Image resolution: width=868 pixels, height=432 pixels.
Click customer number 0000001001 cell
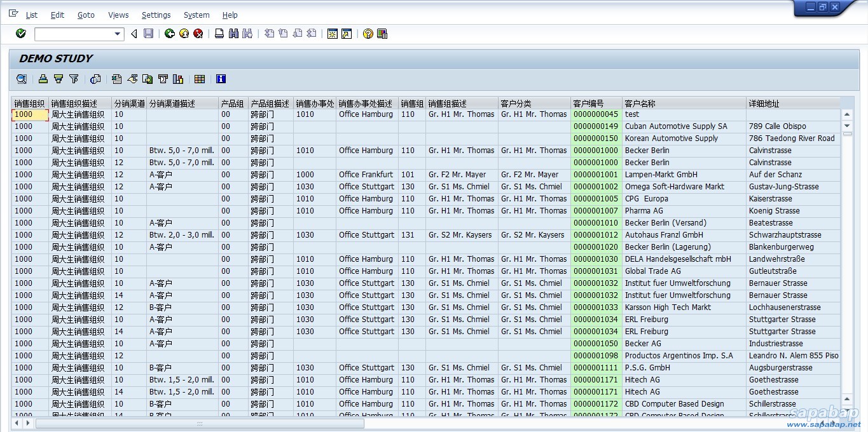point(596,175)
